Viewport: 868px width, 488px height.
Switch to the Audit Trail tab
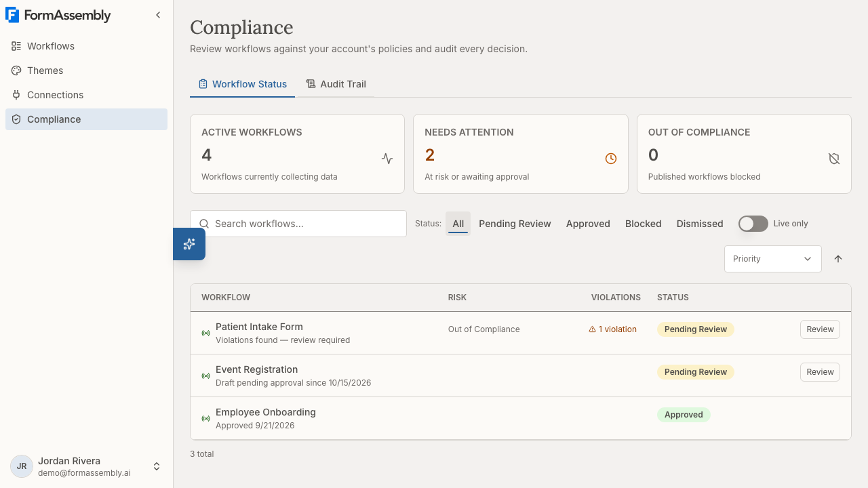(x=336, y=84)
